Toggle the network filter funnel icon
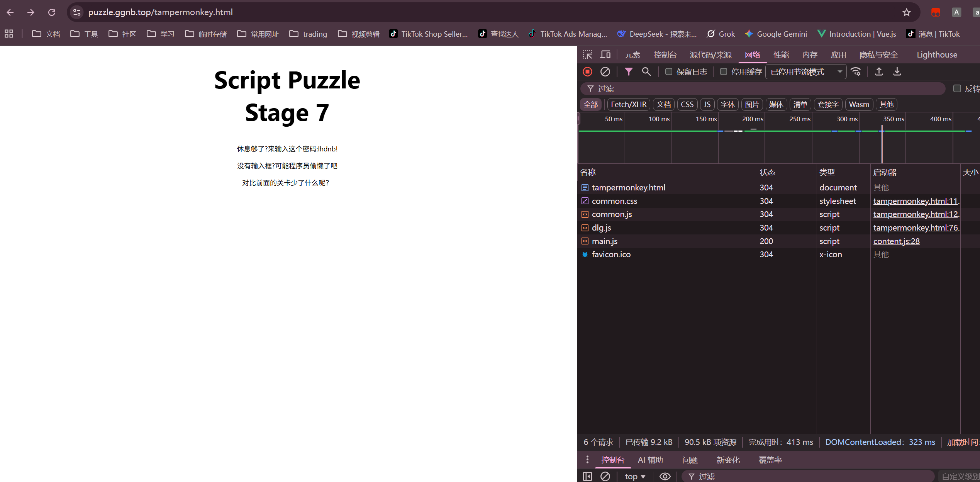Viewport: 980px width, 482px height. 629,72
